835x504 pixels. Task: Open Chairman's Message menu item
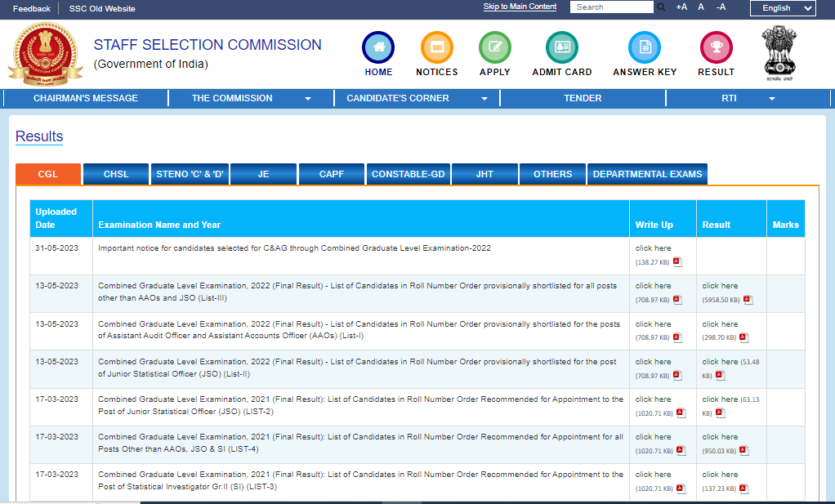(86, 98)
